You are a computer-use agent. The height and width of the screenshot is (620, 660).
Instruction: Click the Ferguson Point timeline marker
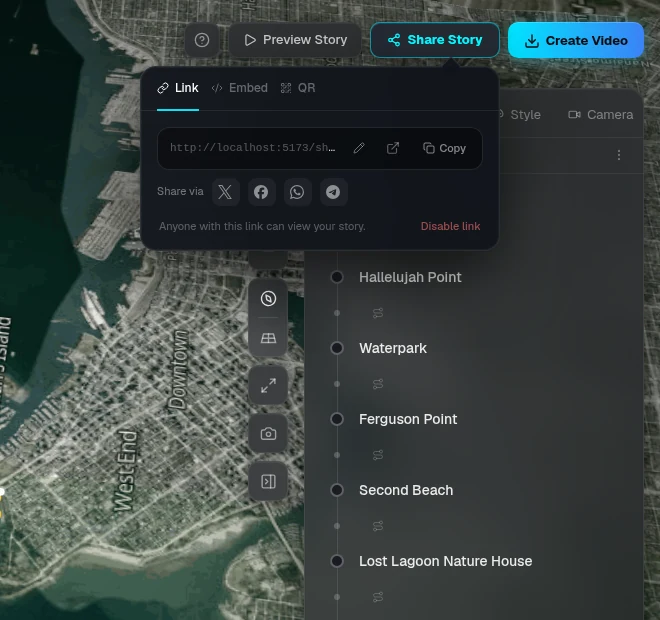pyautogui.click(x=337, y=419)
